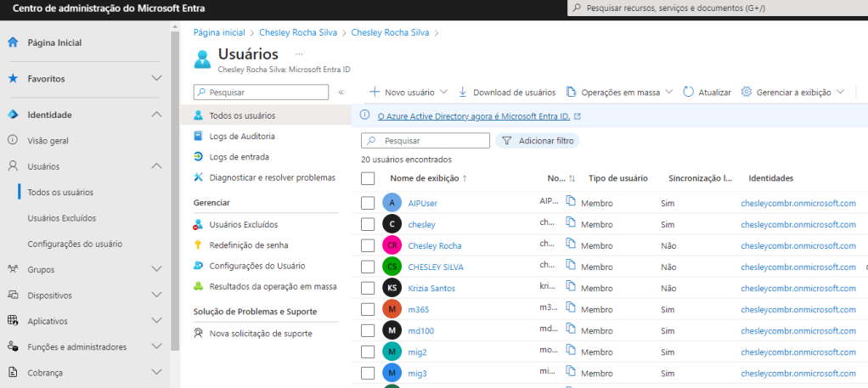Viewport: 868px width, 388px height.
Task: Open Redefinição de senha key icon
Action: pos(198,245)
